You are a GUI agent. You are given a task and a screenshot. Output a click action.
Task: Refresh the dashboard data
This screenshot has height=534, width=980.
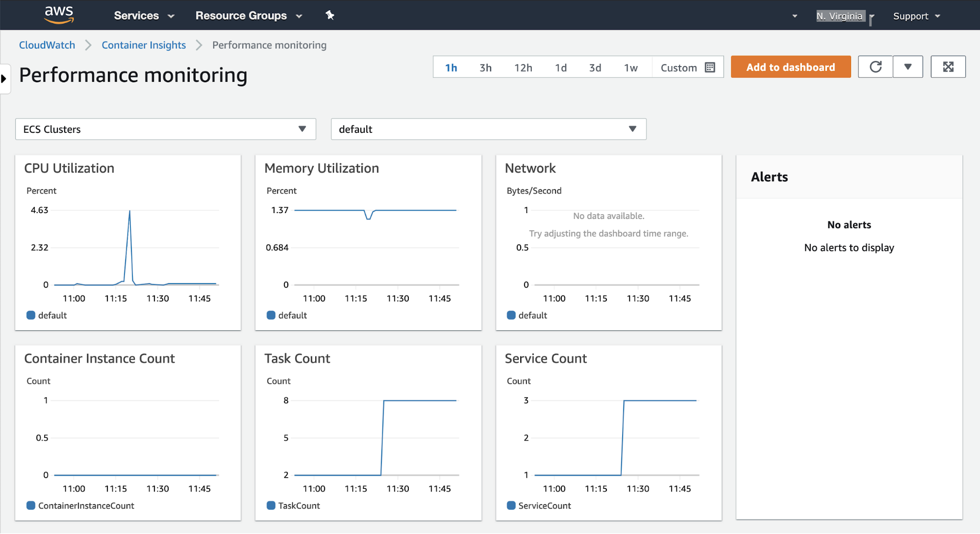(875, 67)
